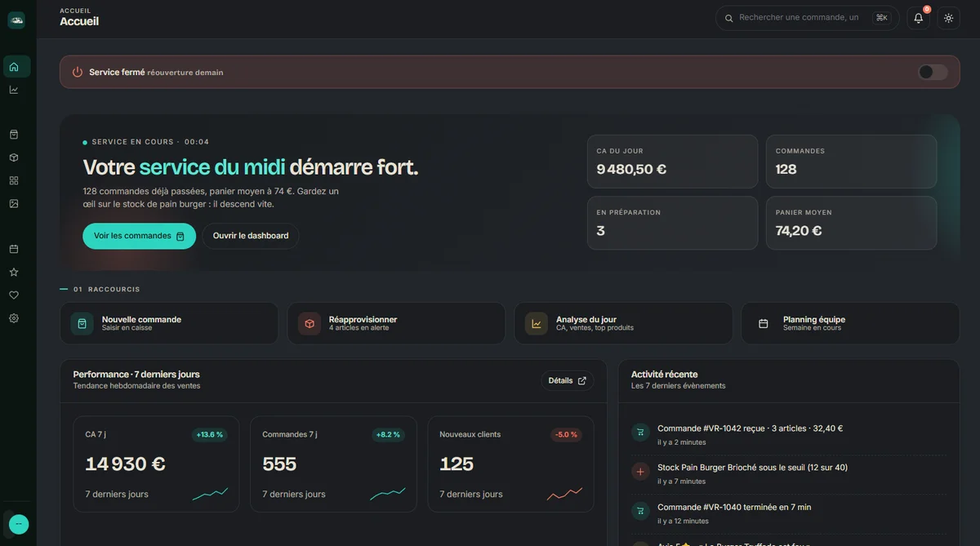Open the calendar icon in sidebar

(x=14, y=249)
